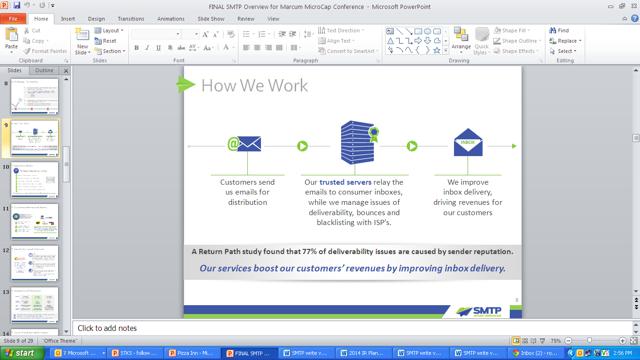Toggle Underline formatting button
This screenshot has height=360, width=640.
[x=158, y=48]
